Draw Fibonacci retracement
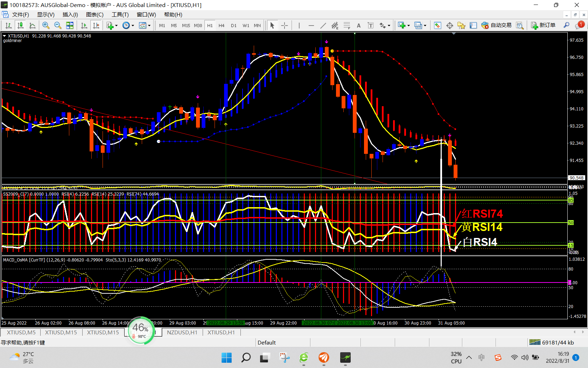The height and width of the screenshot is (368, 588). [x=347, y=25]
